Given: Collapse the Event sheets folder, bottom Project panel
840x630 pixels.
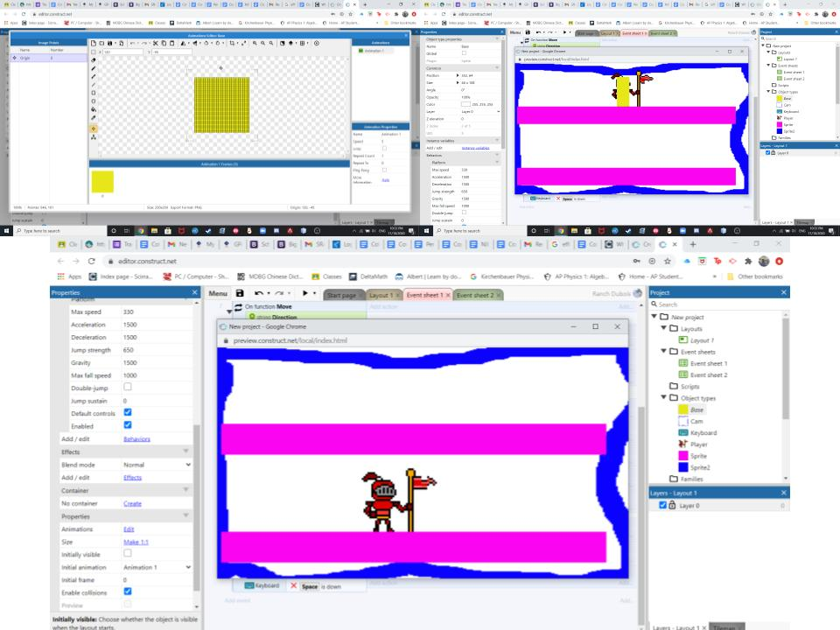Looking at the screenshot, I should coord(664,352).
